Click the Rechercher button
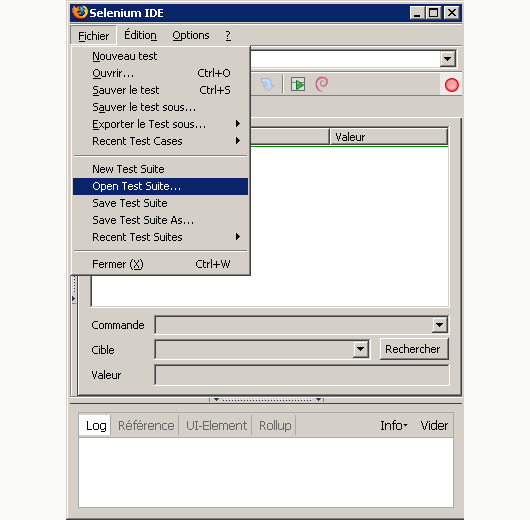 [414, 349]
